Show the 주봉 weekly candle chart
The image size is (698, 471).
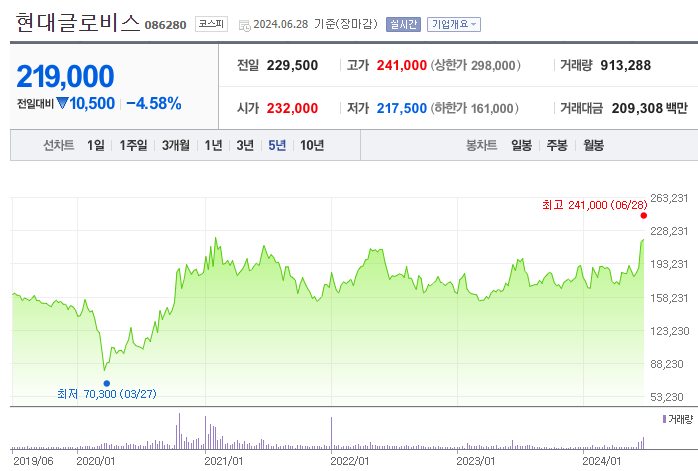coord(557,145)
